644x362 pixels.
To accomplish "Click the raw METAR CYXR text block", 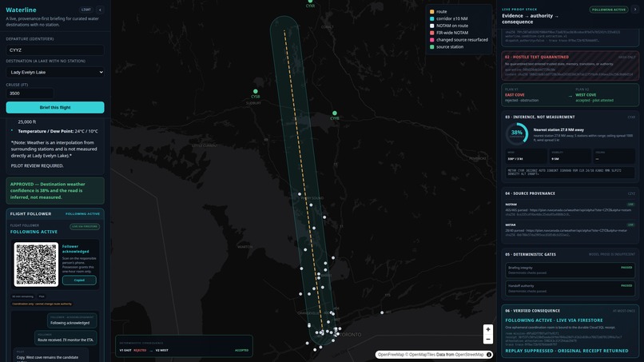I will click(x=570, y=172).
